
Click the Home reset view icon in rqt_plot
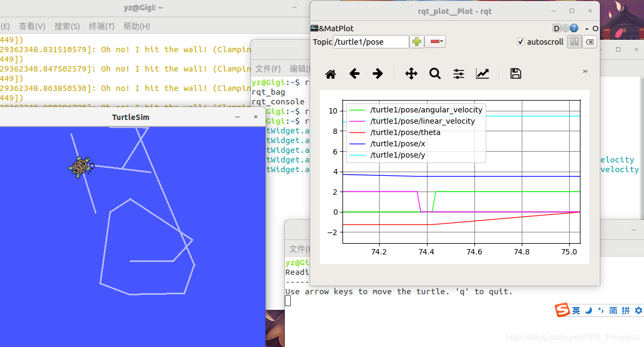[331, 74]
